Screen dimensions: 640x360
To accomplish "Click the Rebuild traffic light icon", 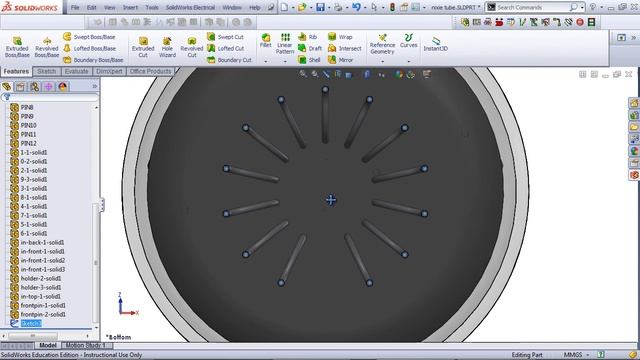I will point(392,7).
